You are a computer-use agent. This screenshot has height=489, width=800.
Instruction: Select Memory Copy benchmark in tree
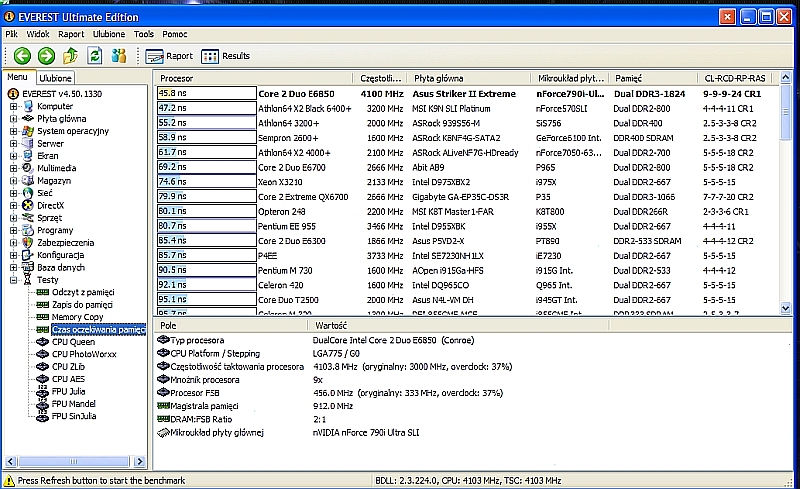coord(79,317)
